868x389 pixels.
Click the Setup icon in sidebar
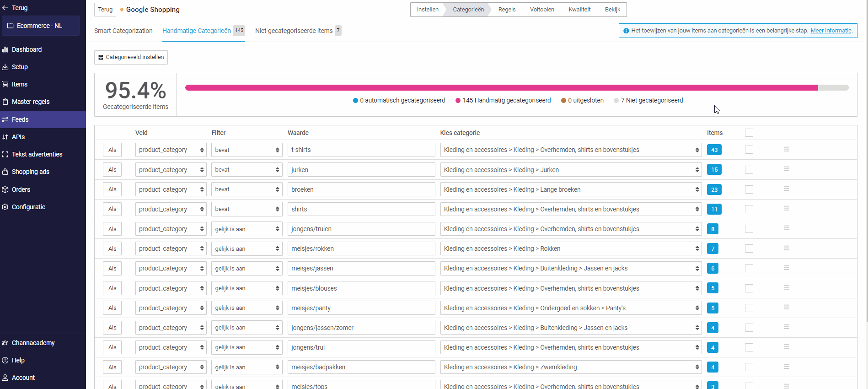5,67
